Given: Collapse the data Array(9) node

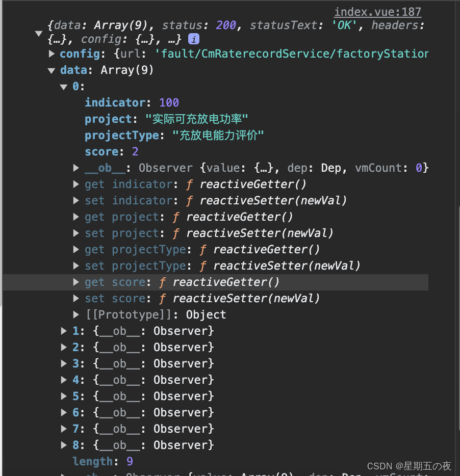Looking at the screenshot, I should tap(52, 70).
